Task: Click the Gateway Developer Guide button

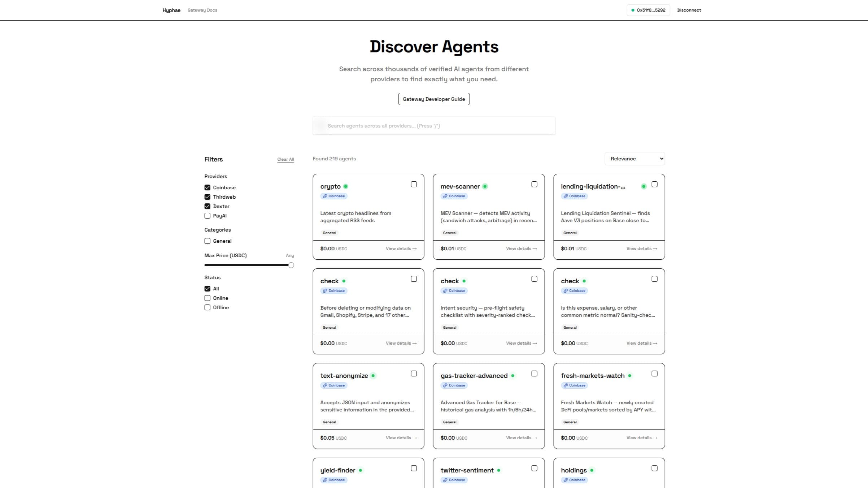Action: coord(434,99)
